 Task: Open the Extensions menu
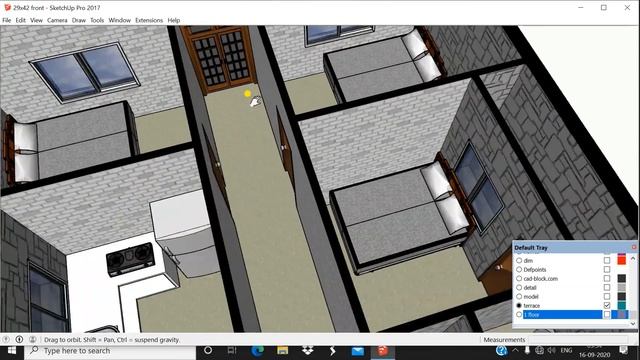coord(149,20)
